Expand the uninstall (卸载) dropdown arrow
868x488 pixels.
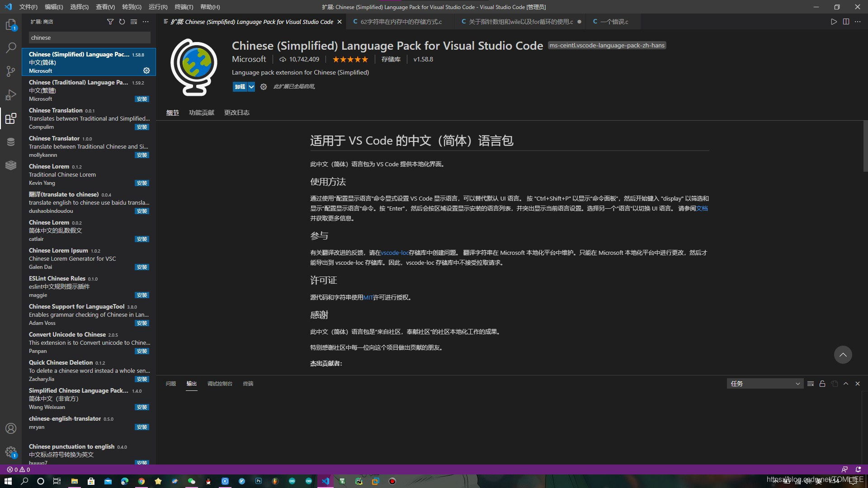tap(251, 87)
